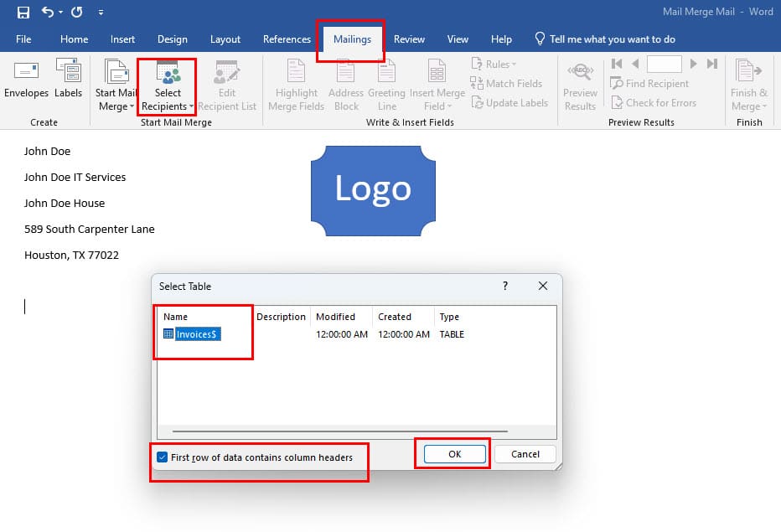Image resolution: width=781 pixels, height=532 pixels.
Task: Switch to the References tab
Action: 287,39
